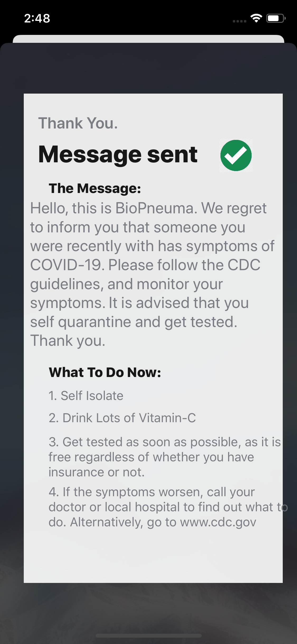Tap the sheet's top grabber area
This screenshot has width=297, height=644.
pos(148,39)
